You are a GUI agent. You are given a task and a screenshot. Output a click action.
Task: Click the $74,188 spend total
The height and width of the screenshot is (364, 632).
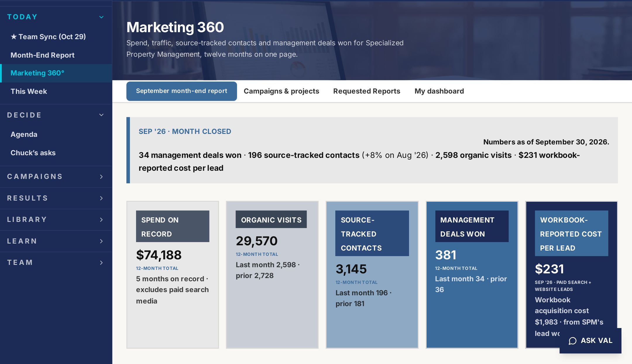[159, 255]
